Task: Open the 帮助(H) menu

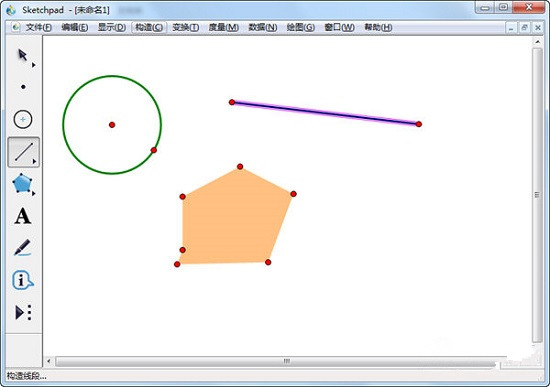Action: pos(378,27)
